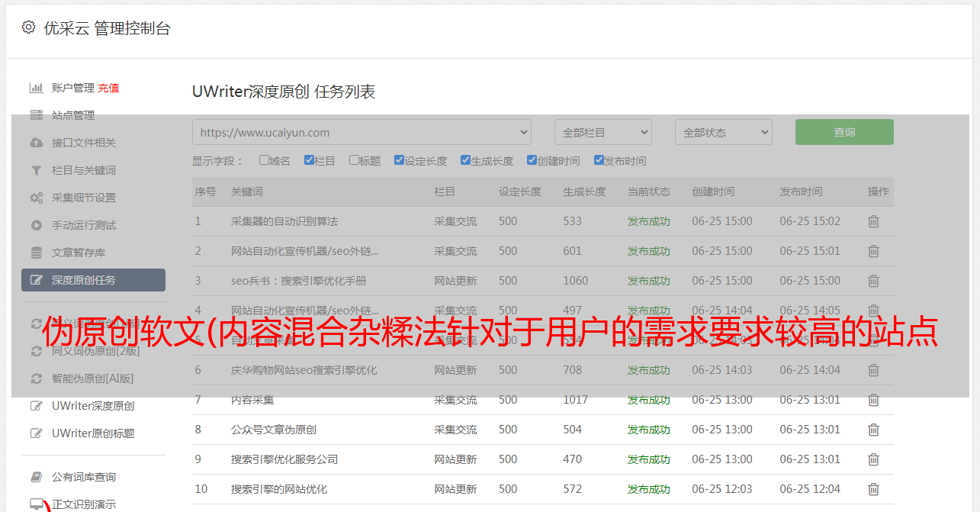Click the gear icon beside 优采云 管理控制台
Image resolution: width=980 pixels, height=512 pixels.
(28, 27)
